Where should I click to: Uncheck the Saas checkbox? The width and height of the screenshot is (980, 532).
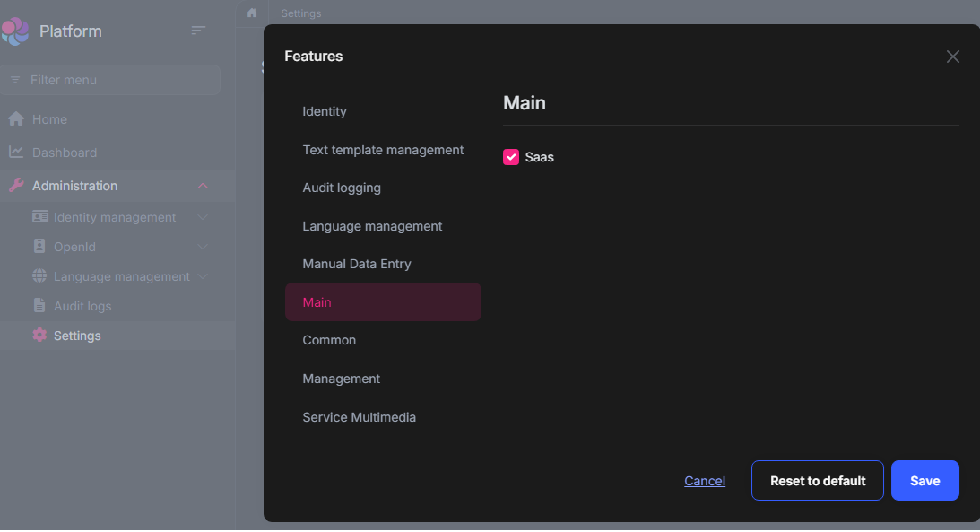511,157
